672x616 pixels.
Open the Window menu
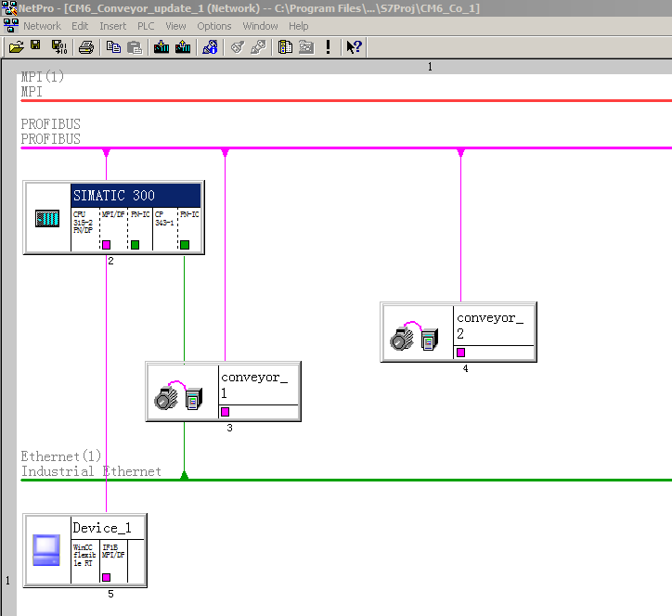tap(260, 26)
